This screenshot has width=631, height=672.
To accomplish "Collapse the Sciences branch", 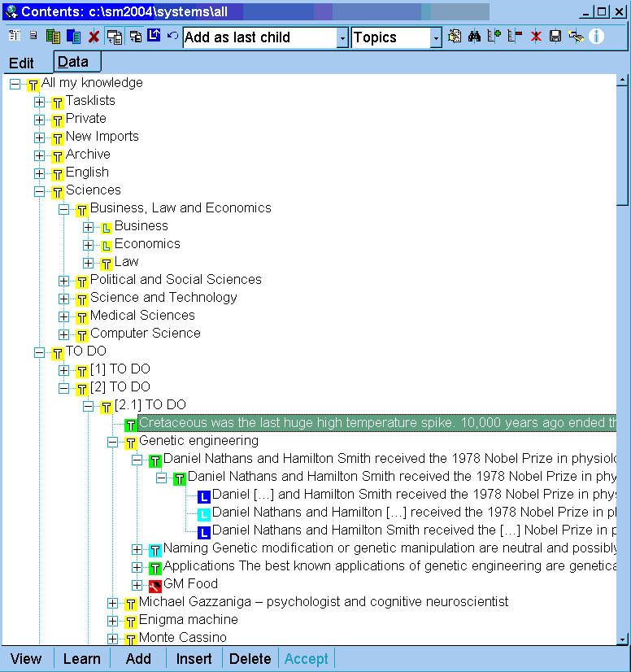I will [40, 191].
